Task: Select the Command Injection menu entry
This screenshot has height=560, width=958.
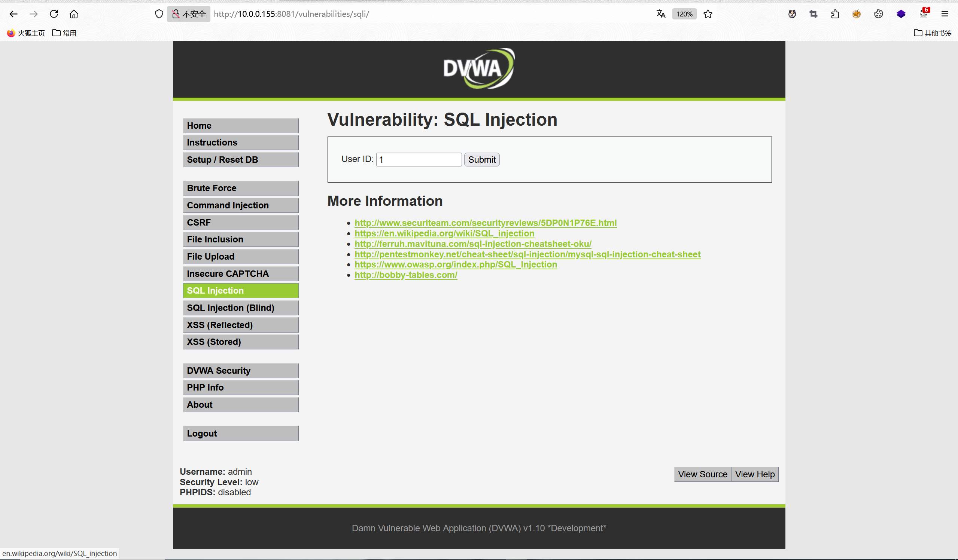Action: pos(241,205)
